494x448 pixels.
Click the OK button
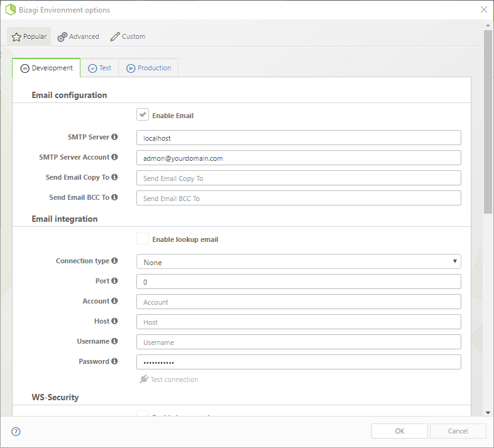tap(400, 431)
